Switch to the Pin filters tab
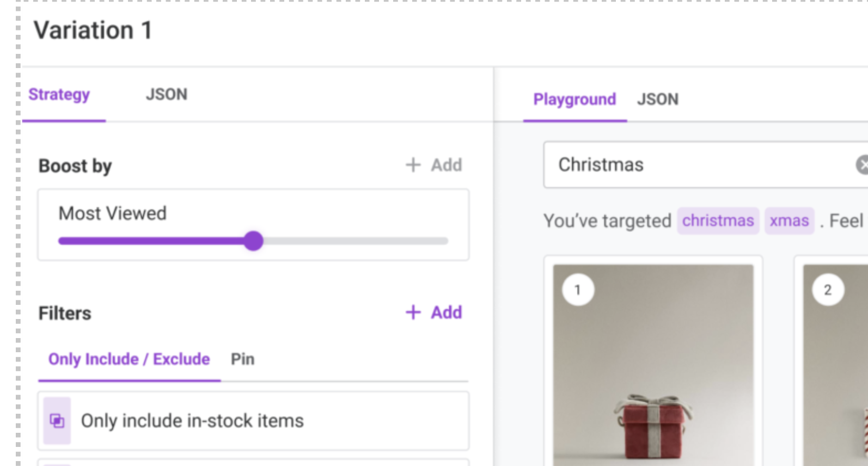The image size is (868, 466). [242, 359]
